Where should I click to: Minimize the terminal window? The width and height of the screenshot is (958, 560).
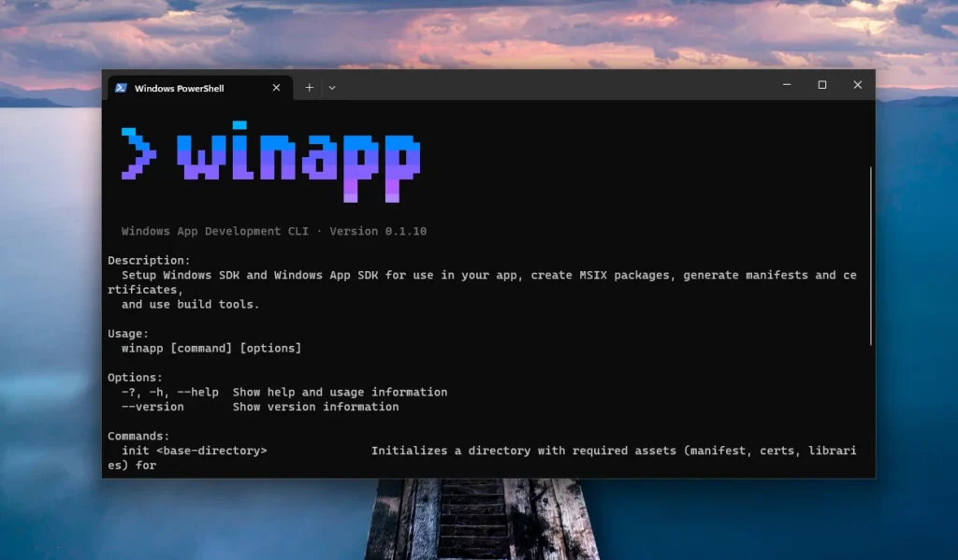click(x=786, y=84)
